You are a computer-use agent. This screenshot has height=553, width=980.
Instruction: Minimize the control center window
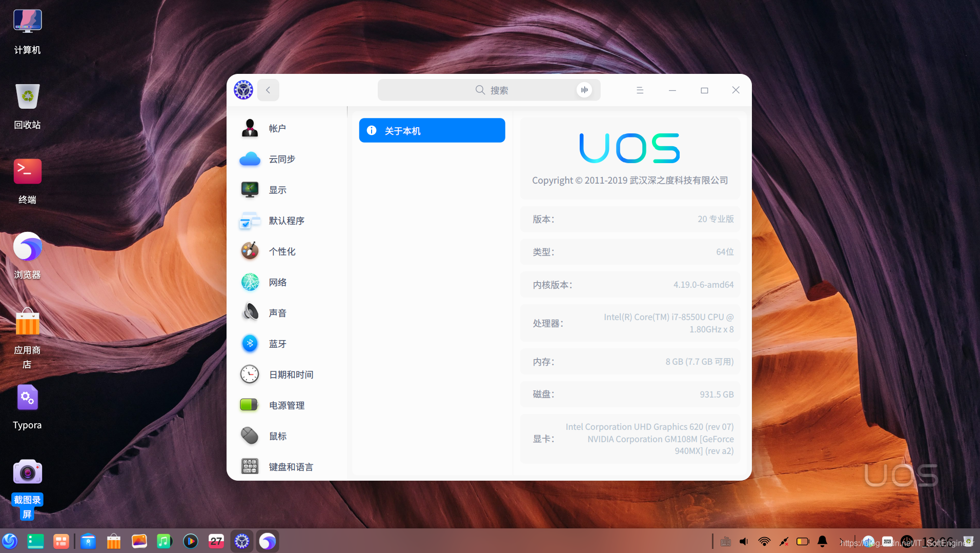(x=672, y=90)
